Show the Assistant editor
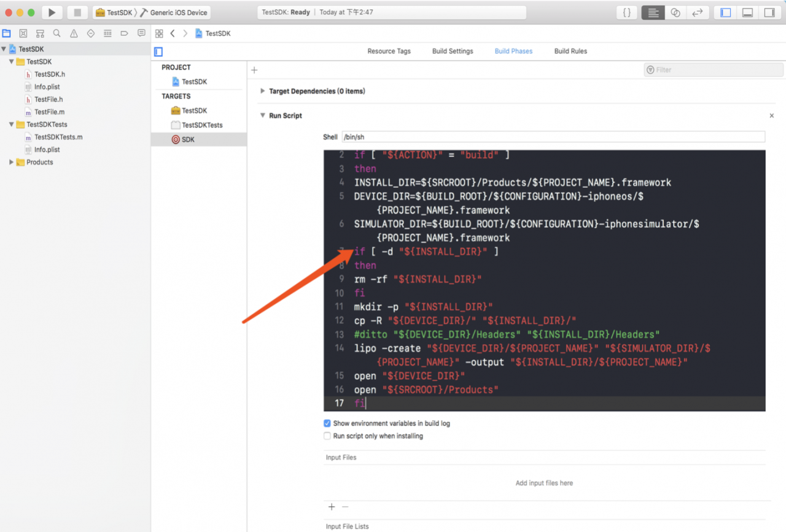Viewport: 786px width, 532px height. tap(675, 12)
